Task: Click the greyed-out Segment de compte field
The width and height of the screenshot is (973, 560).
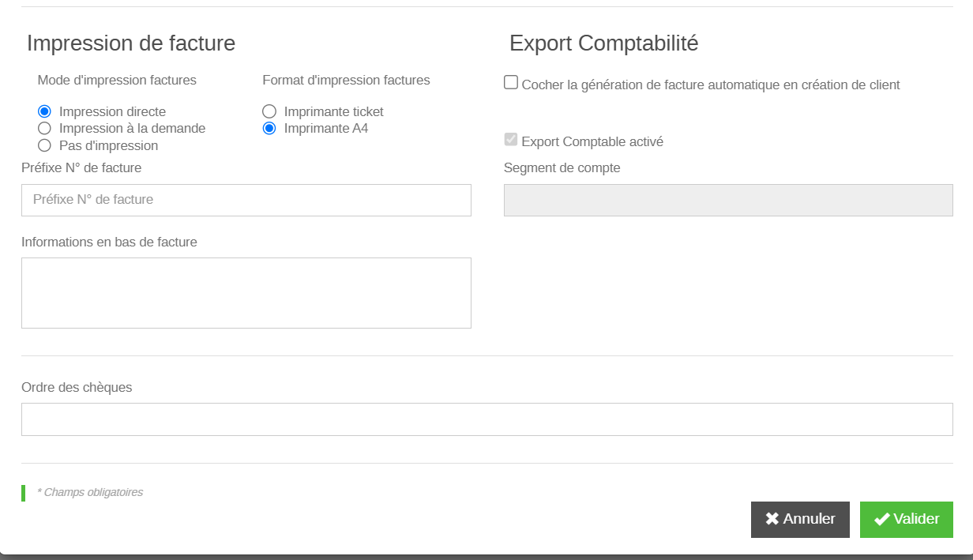Action: click(x=727, y=200)
